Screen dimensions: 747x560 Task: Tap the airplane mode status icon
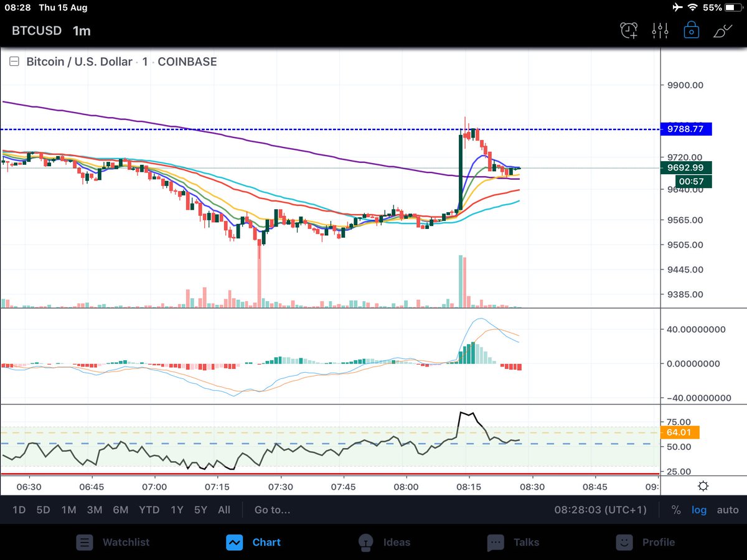coord(677,8)
